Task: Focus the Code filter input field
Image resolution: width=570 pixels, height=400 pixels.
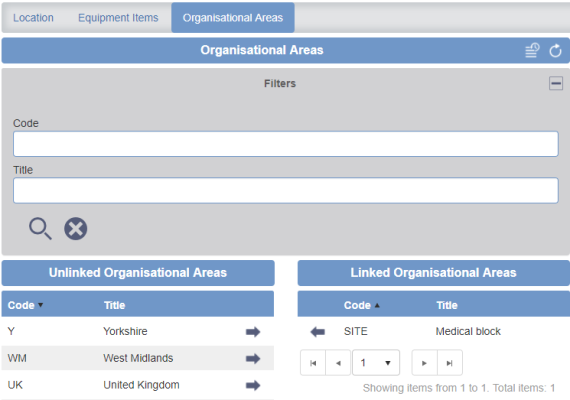Action: 286,144
